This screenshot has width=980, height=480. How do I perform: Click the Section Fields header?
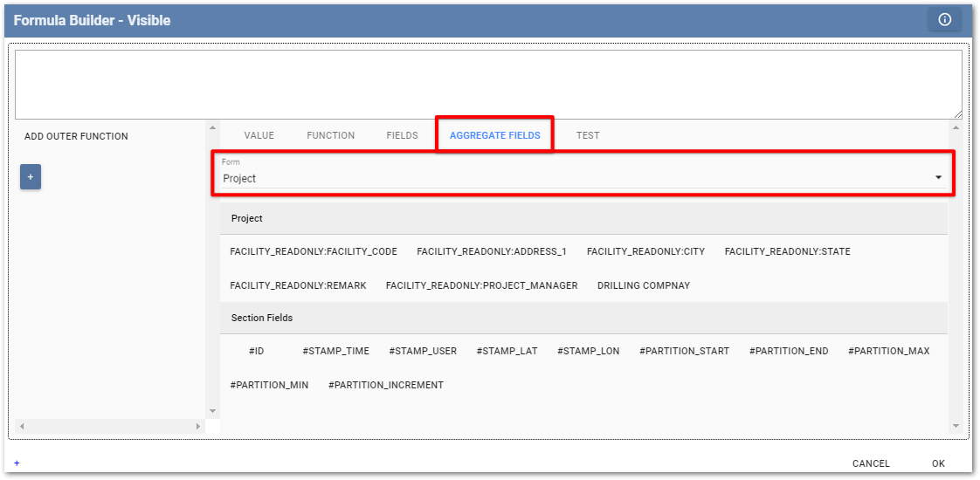click(583, 318)
